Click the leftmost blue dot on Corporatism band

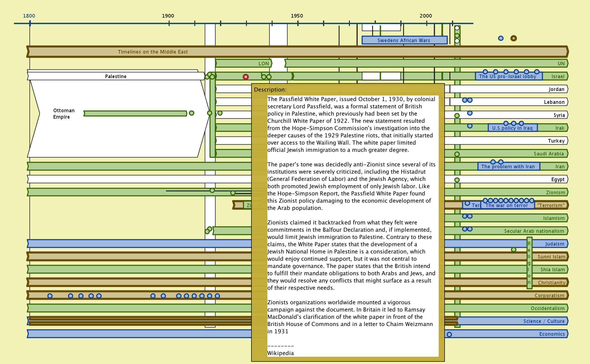coord(50,296)
